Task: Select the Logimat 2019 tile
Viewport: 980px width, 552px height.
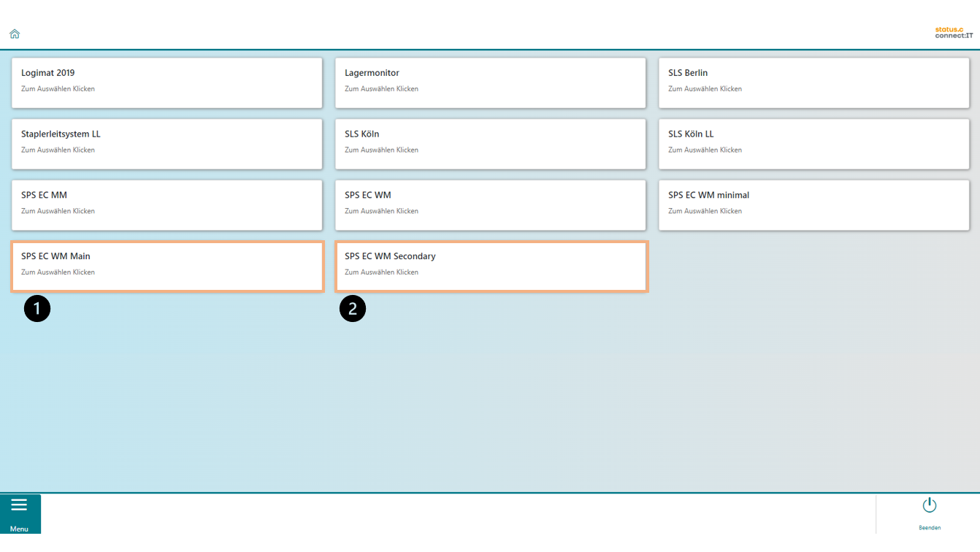Action: pyautogui.click(x=166, y=83)
